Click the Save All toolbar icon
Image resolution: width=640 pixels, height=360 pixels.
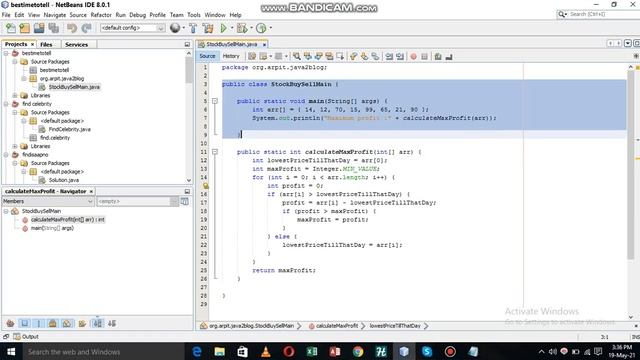coord(53,28)
